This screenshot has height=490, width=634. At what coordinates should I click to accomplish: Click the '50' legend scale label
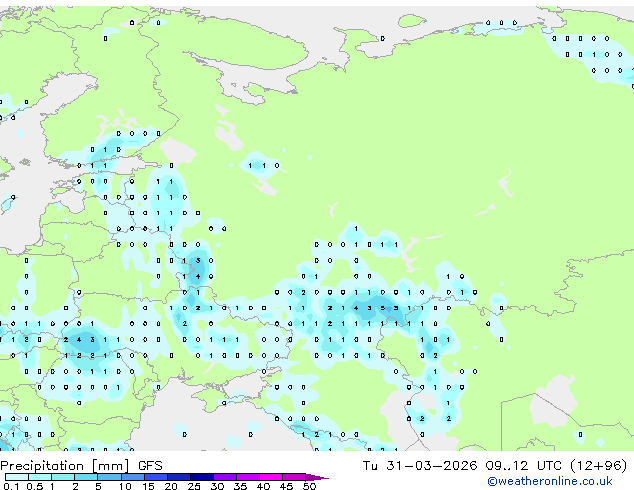point(310,486)
